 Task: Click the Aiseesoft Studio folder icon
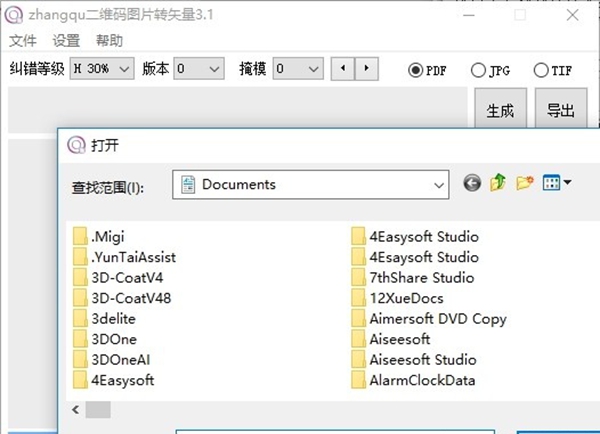358,359
